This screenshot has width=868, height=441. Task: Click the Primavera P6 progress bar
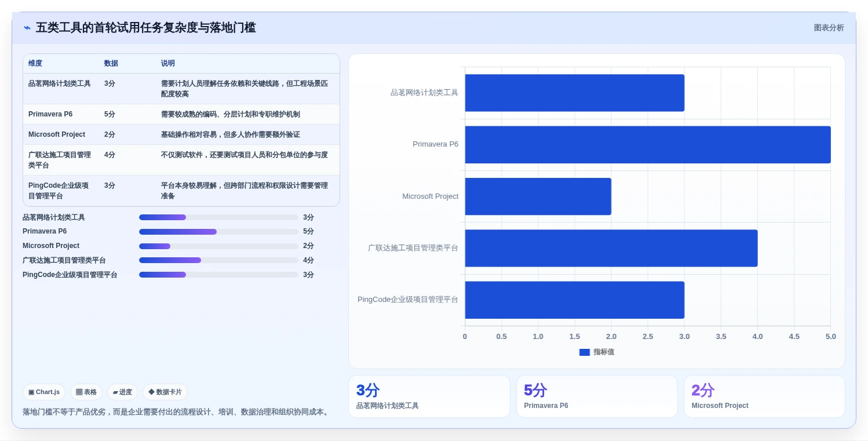(218, 232)
